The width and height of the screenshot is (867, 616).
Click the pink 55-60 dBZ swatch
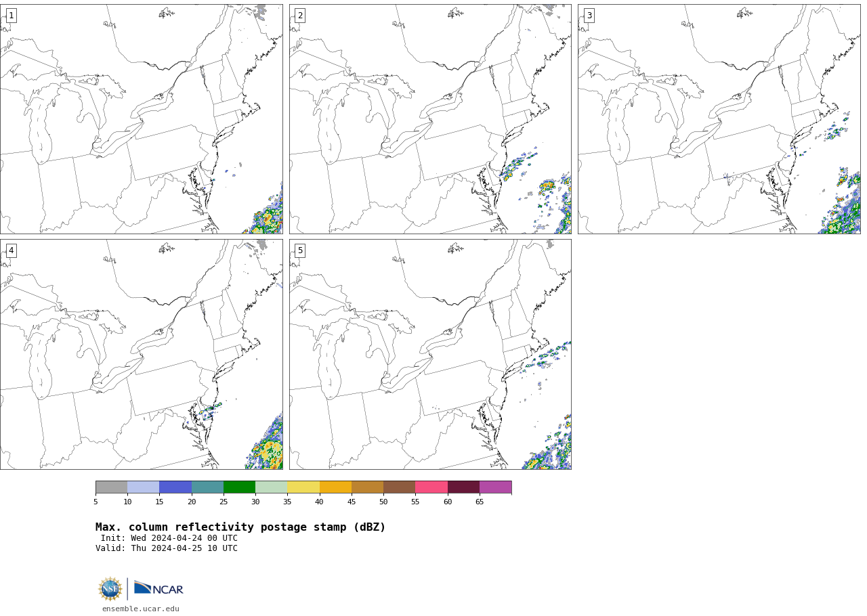[x=431, y=487]
